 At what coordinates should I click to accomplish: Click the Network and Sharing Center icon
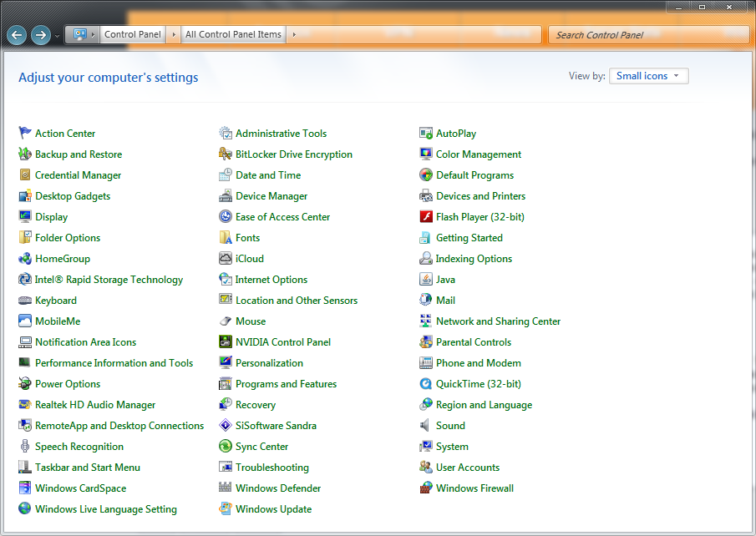click(426, 321)
